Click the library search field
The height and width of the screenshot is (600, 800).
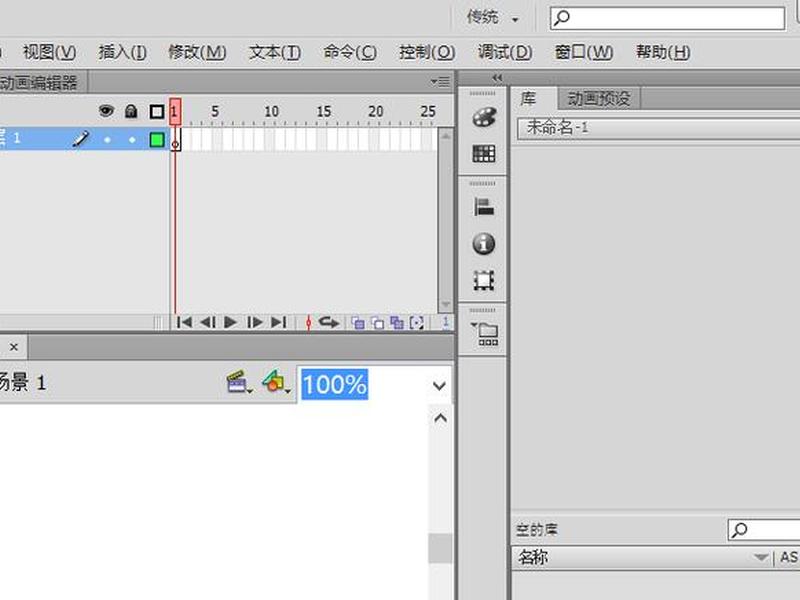764,530
